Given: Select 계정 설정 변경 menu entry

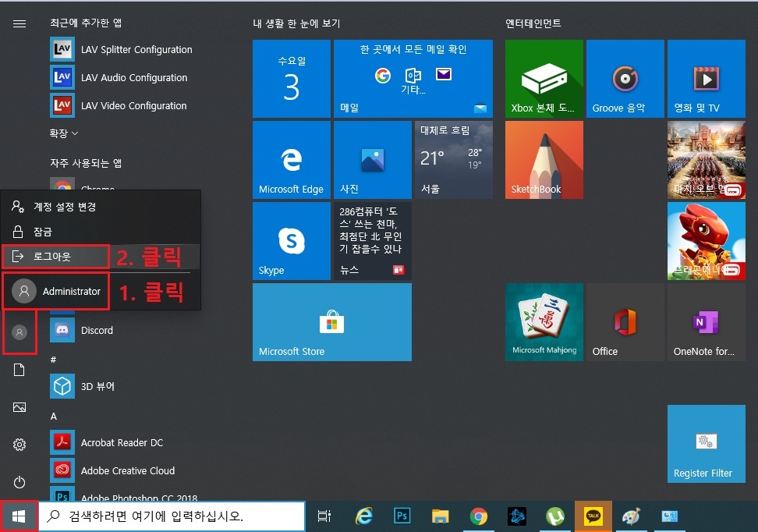Looking at the screenshot, I should (x=101, y=207).
